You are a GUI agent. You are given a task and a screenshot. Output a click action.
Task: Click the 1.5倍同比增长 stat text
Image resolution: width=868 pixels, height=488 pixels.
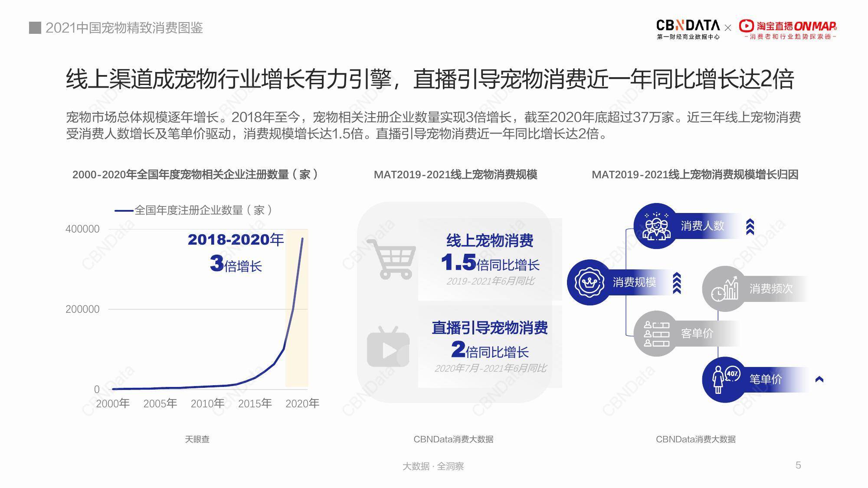coord(490,263)
